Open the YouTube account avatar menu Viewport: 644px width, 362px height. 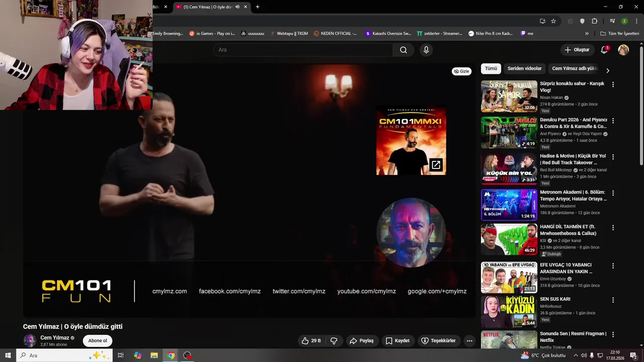(623, 50)
